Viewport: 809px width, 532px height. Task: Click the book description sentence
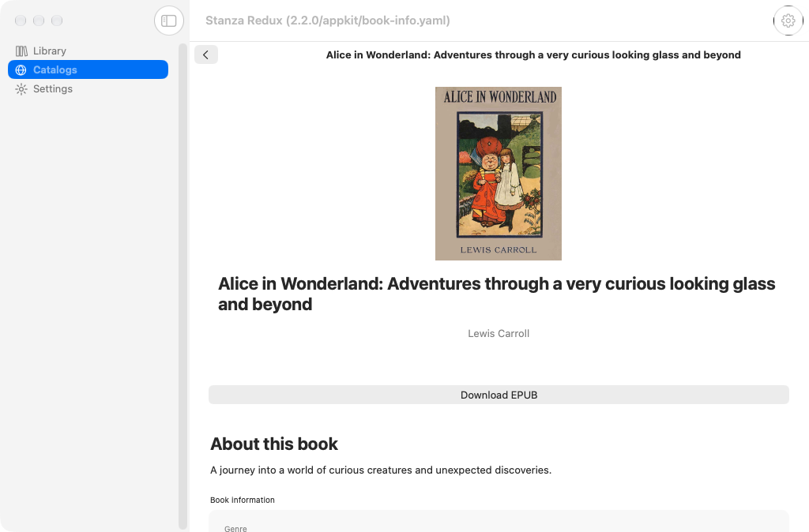coord(381,470)
